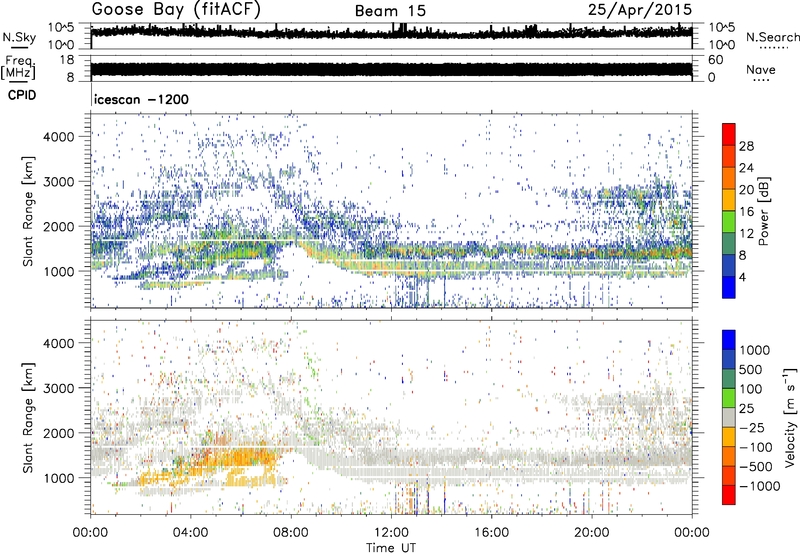Click the power color bar value '28'
Viewport: 800px width, 554px height.
pyautogui.click(x=746, y=146)
